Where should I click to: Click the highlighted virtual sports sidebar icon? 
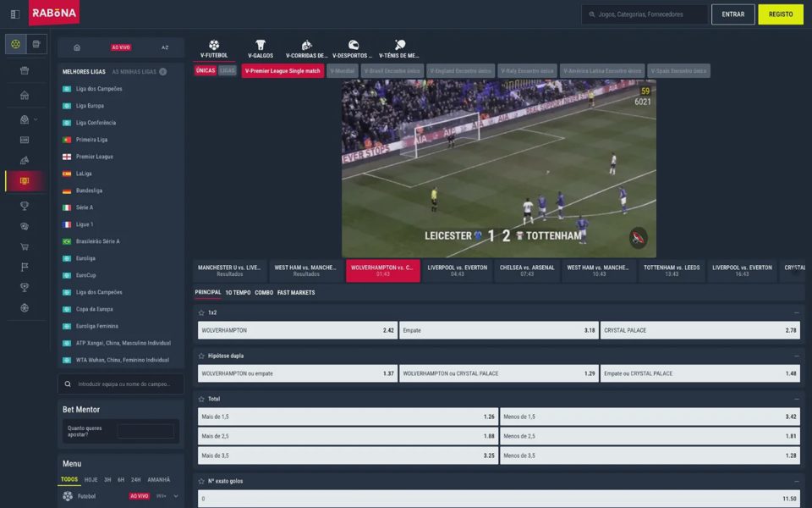(x=25, y=181)
